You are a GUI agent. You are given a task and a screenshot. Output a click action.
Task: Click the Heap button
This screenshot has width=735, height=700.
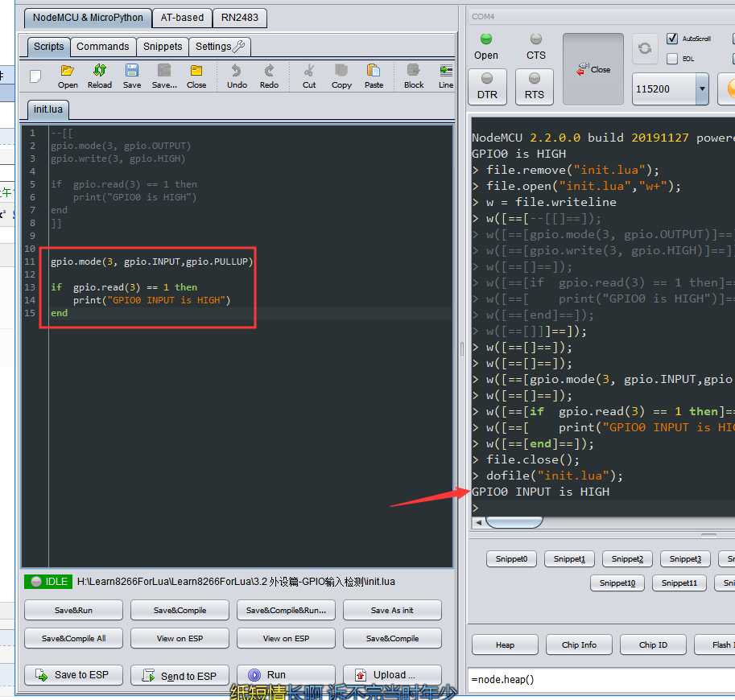coord(505,644)
